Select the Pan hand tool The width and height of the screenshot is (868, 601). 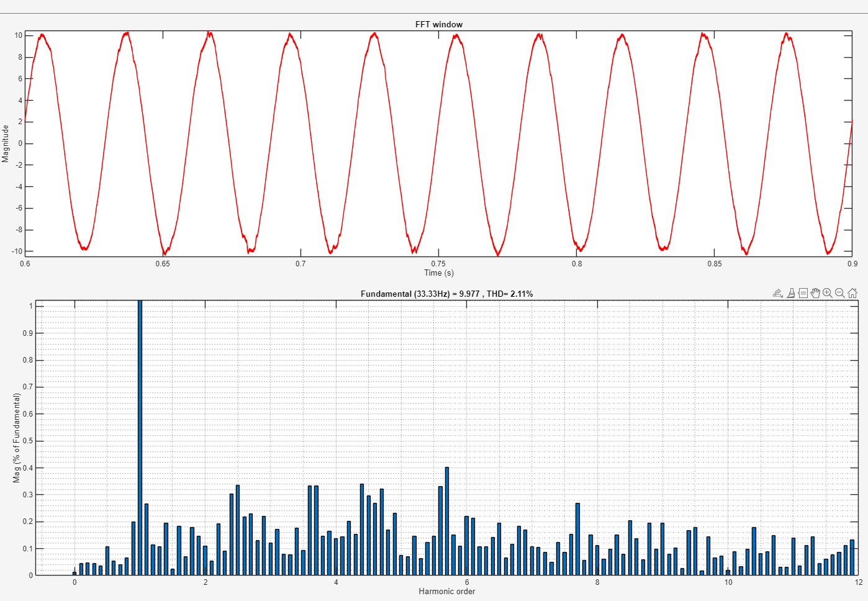[815, 293]
